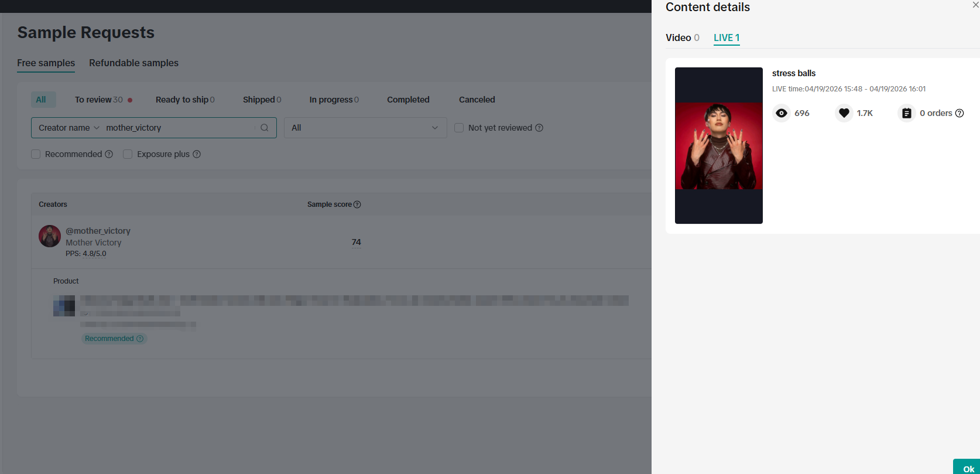Click the 696 views count
980x474 pixels.
802,113
